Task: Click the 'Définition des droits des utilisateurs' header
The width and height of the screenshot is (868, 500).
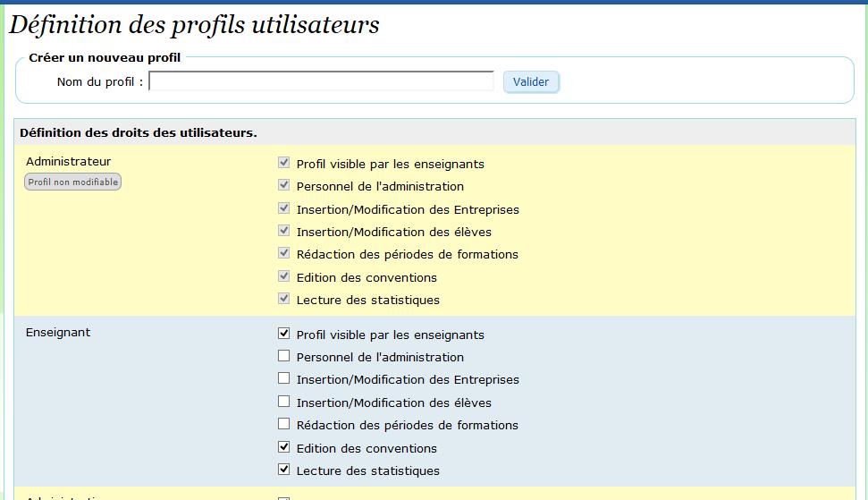Action: [x=139, y=132]
